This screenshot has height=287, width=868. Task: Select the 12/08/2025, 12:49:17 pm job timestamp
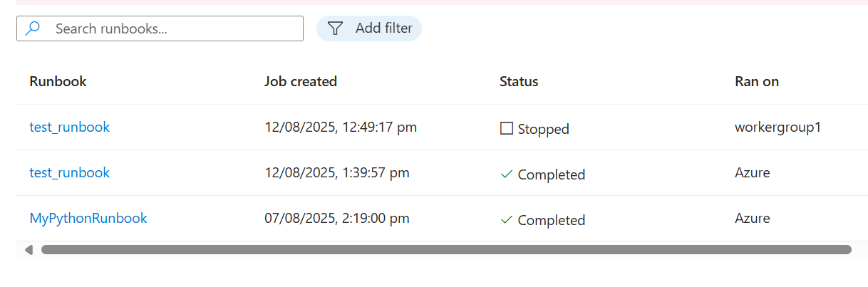point(341,127)
